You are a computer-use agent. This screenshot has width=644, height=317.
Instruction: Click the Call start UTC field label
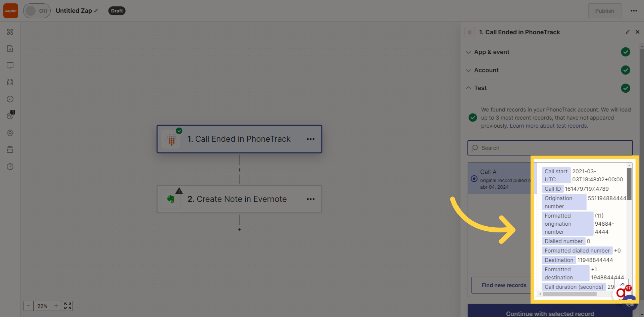[556, 175]
